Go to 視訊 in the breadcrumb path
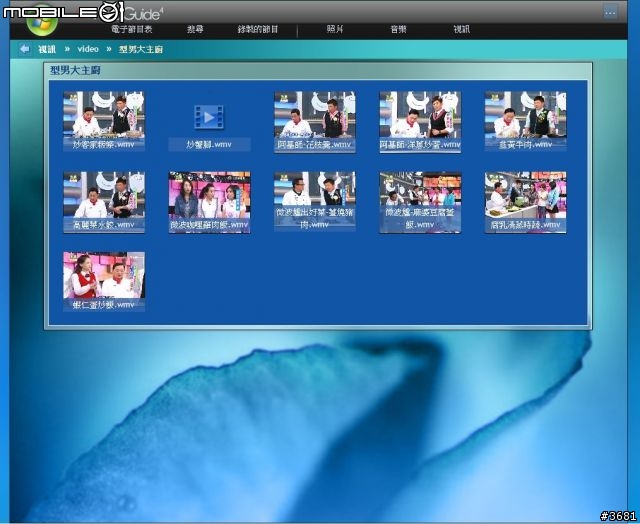Viewport: 640px width, 524px height. (47, 49)
